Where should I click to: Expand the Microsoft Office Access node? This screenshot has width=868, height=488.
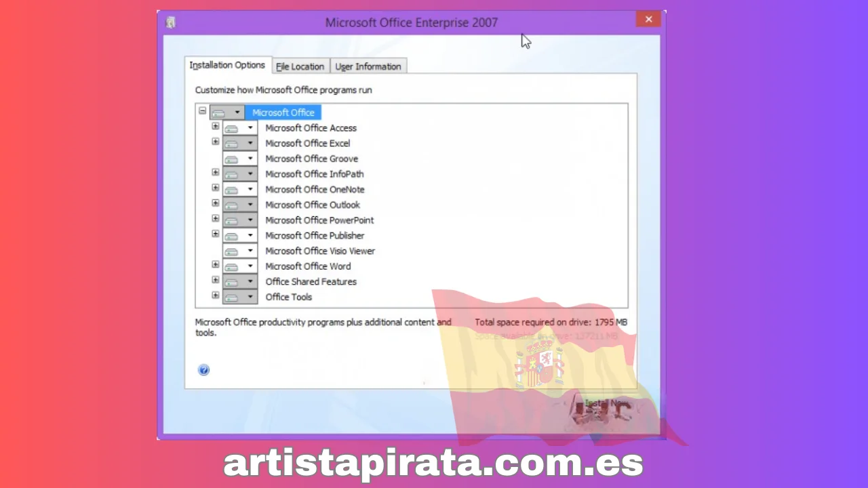216,126
